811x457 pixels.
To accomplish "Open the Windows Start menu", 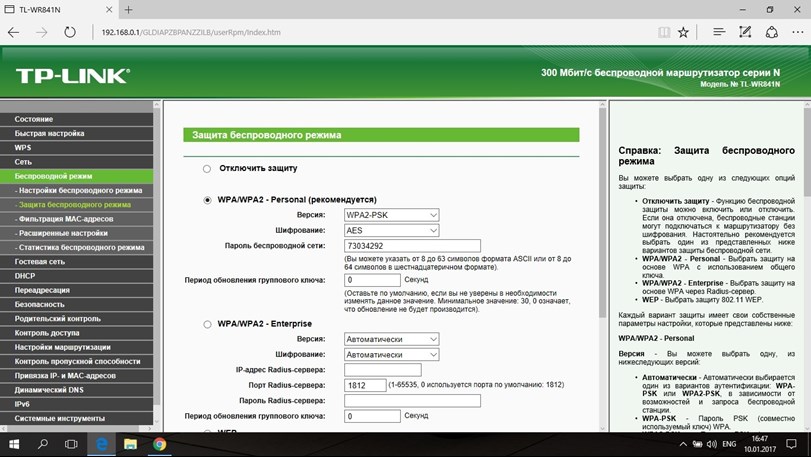I will pos(14,444).
